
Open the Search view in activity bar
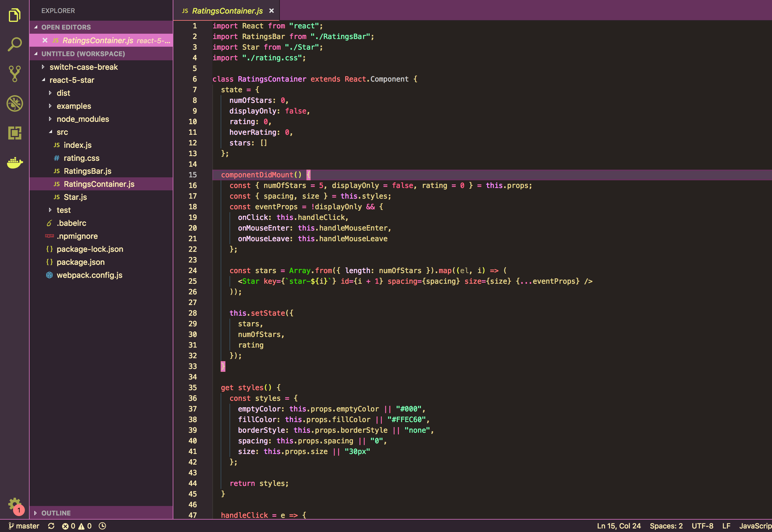[14, 44]
